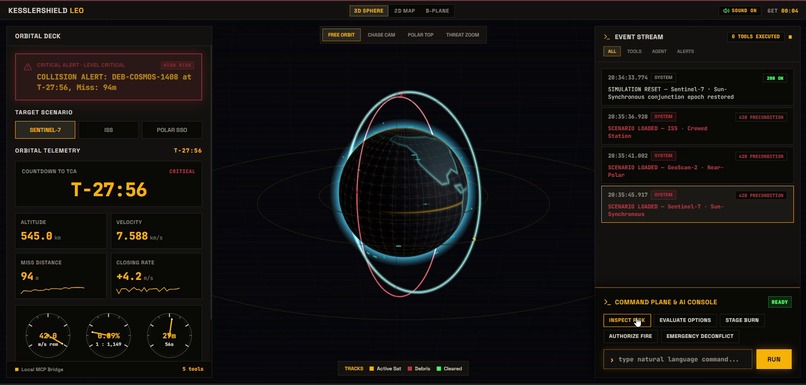Click the STAGE BURN command button

[742, 320]
